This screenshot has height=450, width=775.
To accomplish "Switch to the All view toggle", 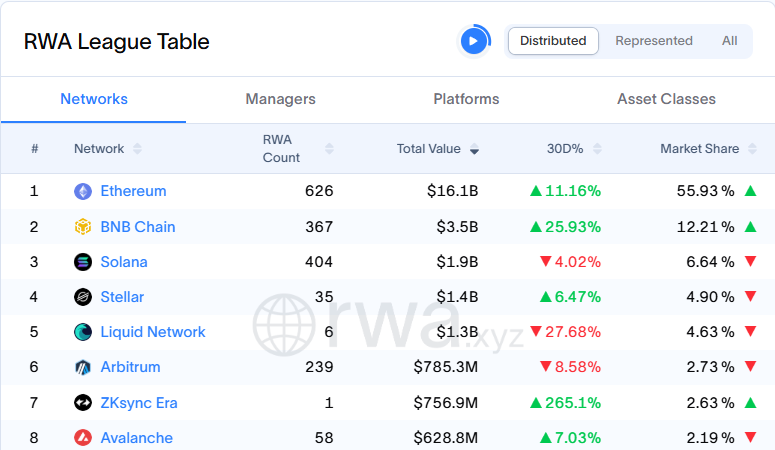I will 730,41.
